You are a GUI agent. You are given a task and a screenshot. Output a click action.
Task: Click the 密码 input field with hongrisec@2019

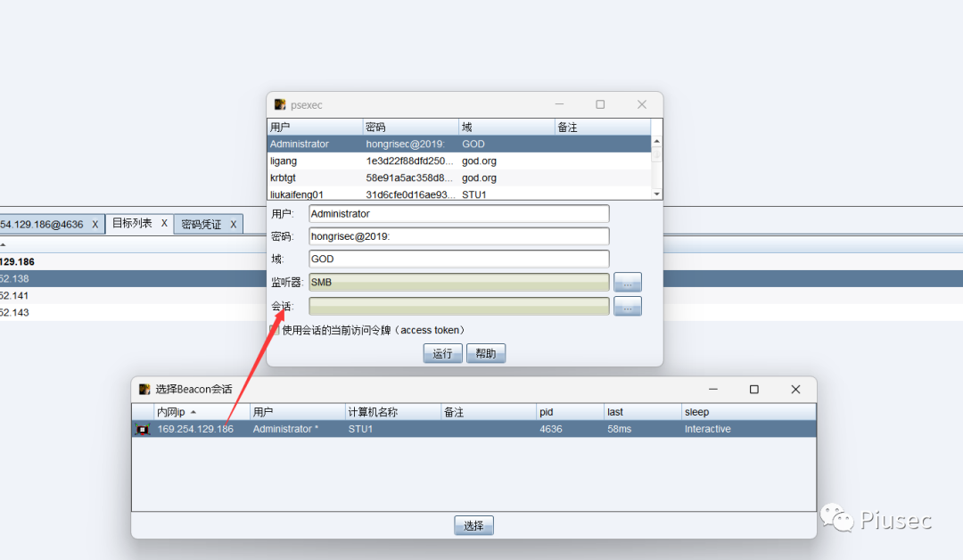459,236
